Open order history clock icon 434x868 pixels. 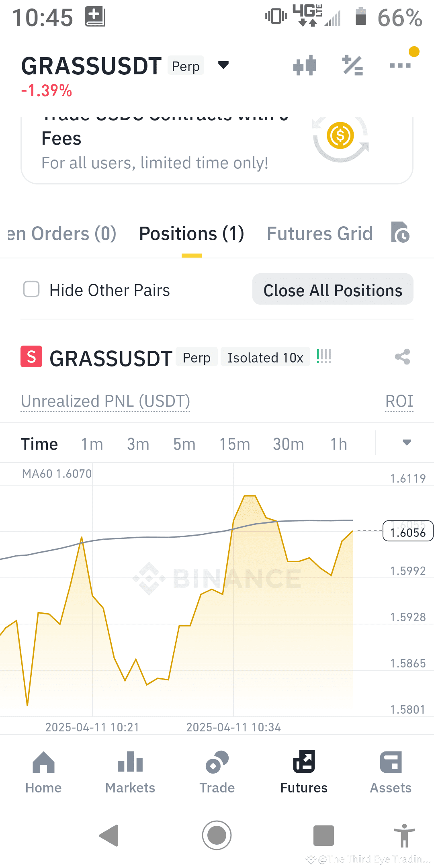400,232
